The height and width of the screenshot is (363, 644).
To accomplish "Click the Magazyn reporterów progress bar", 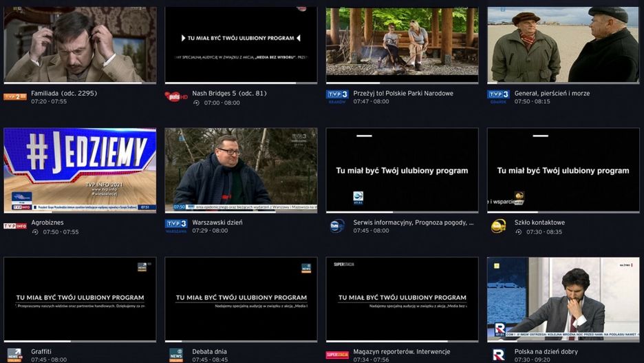I will pos(402,341).
